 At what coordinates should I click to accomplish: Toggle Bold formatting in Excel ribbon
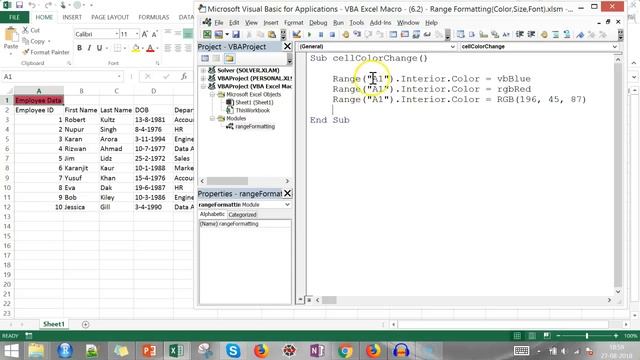(79, 48)
